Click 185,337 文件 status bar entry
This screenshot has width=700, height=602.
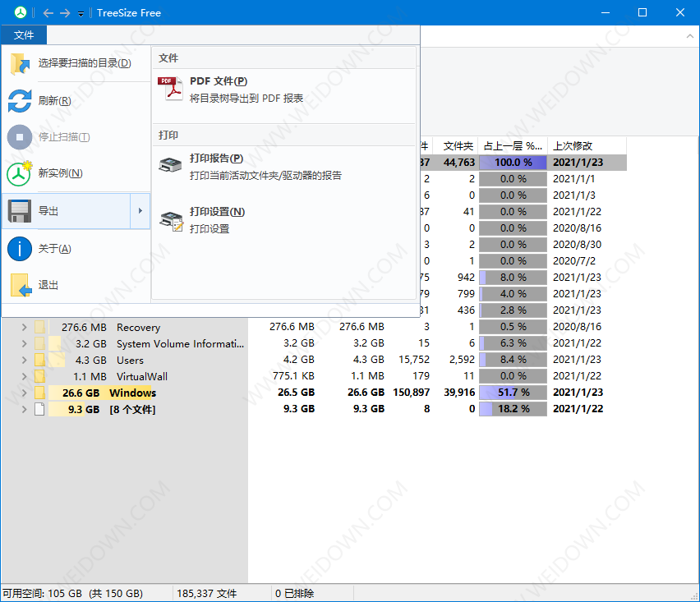coord(207,594)
